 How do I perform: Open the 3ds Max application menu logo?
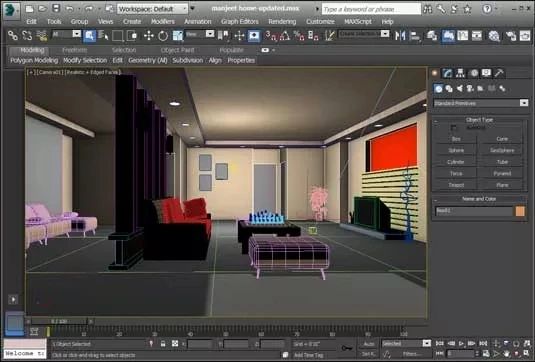[x=11, y=10]
